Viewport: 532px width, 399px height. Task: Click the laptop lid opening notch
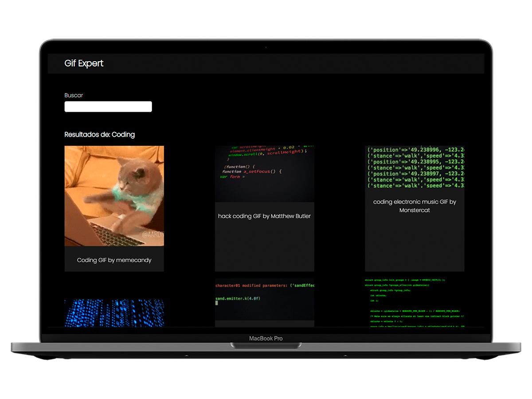point(266,345)
